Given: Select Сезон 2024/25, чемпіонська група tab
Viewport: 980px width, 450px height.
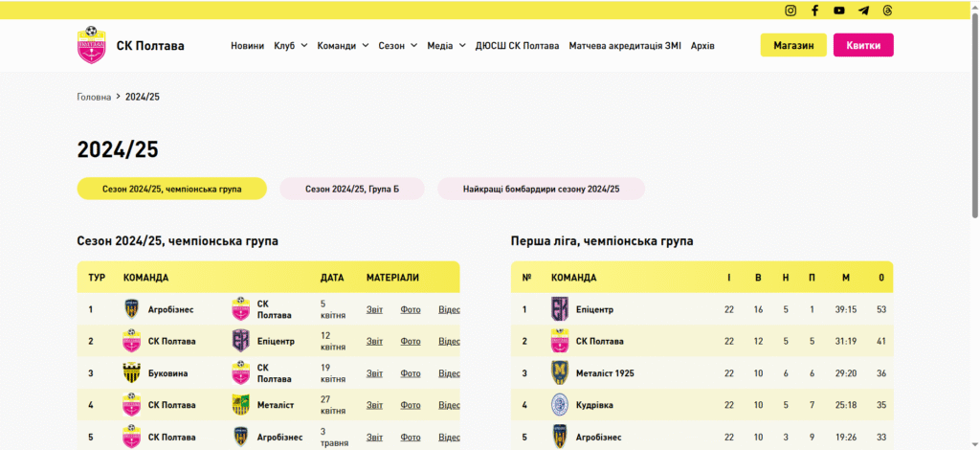Looking at the screenshot, I should pos(172,189).
